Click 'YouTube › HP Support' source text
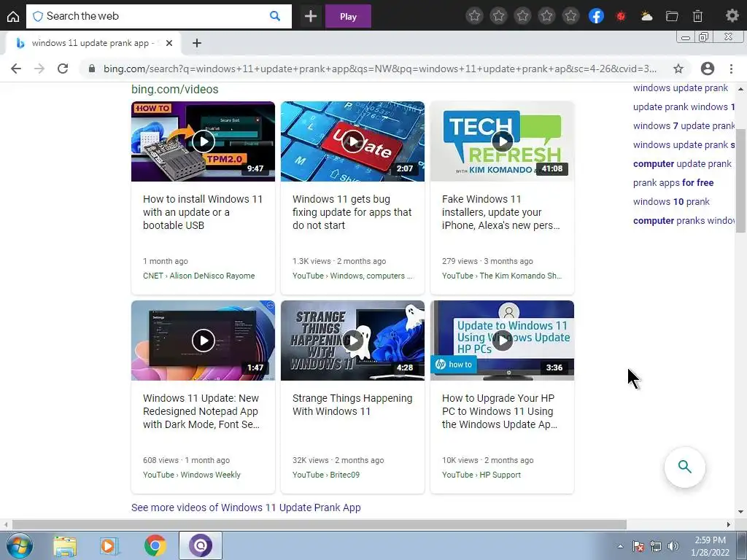Image resolution: width=747 pixels, height=560 pixels. click(481, 475)
